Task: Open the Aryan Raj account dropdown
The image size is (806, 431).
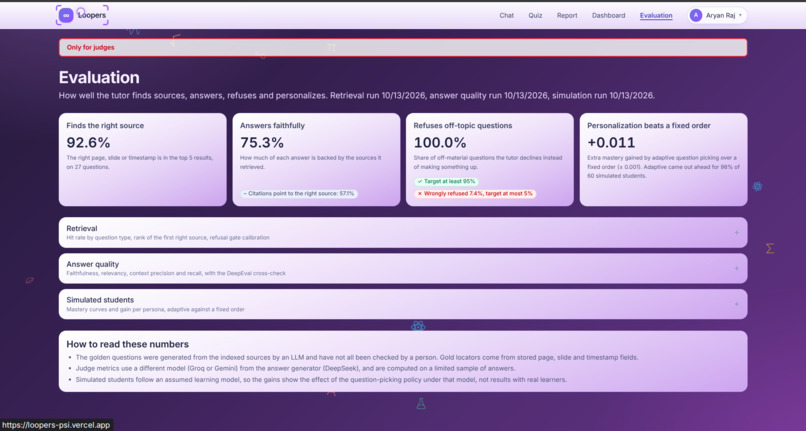Action: tap(717, 15)
